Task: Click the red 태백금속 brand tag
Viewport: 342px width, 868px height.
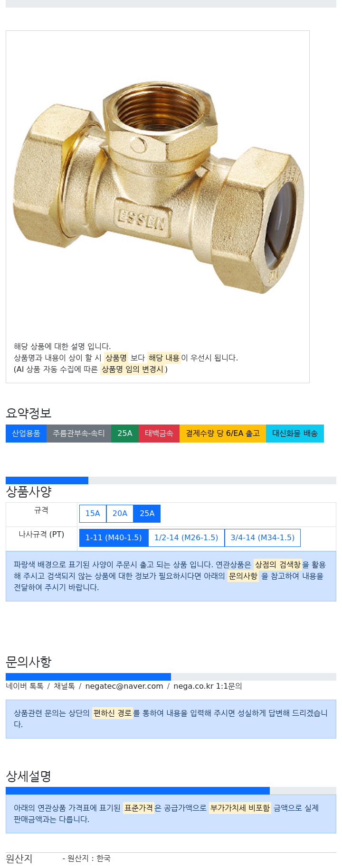Action: click(159, 434)
